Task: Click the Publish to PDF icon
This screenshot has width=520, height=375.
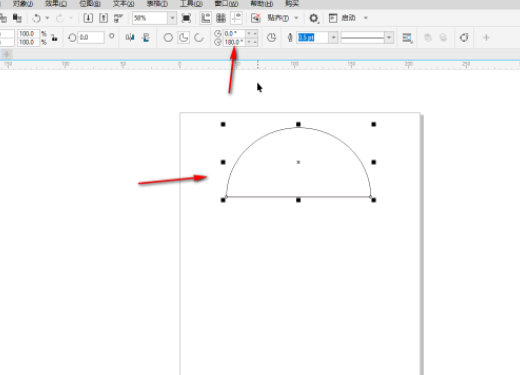Action: (119, 18)
